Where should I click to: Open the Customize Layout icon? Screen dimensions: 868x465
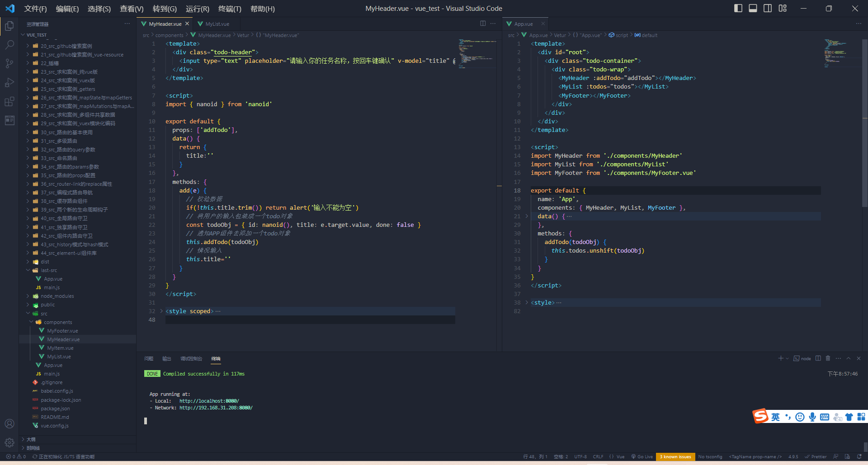783,8
